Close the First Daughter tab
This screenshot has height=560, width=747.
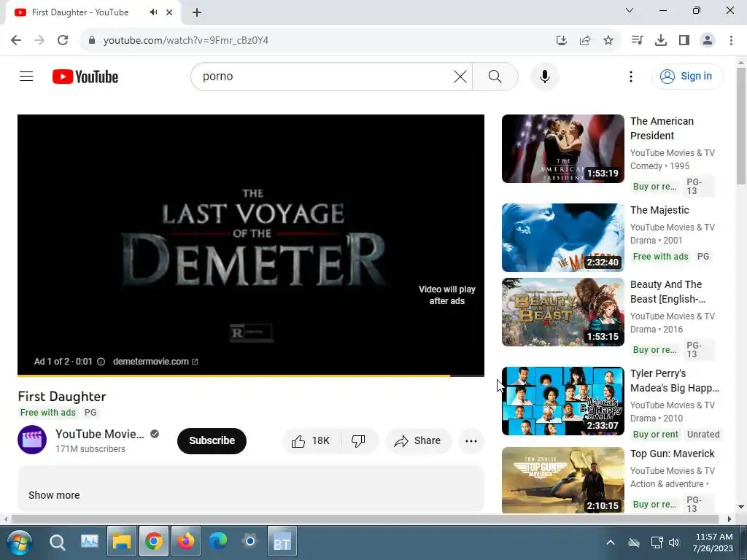pyautogui.click(x=169, y=12)
